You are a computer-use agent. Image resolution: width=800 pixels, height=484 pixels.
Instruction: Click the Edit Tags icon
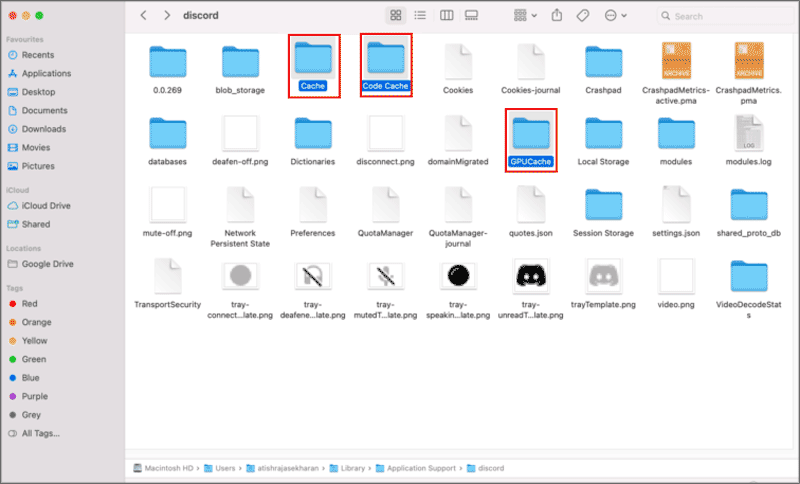point(583,15)
